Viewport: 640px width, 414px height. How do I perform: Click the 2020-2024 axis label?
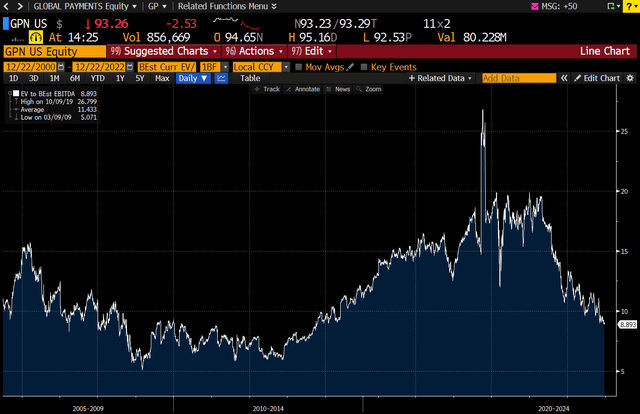pyautogui.click(x=553, y=408)
